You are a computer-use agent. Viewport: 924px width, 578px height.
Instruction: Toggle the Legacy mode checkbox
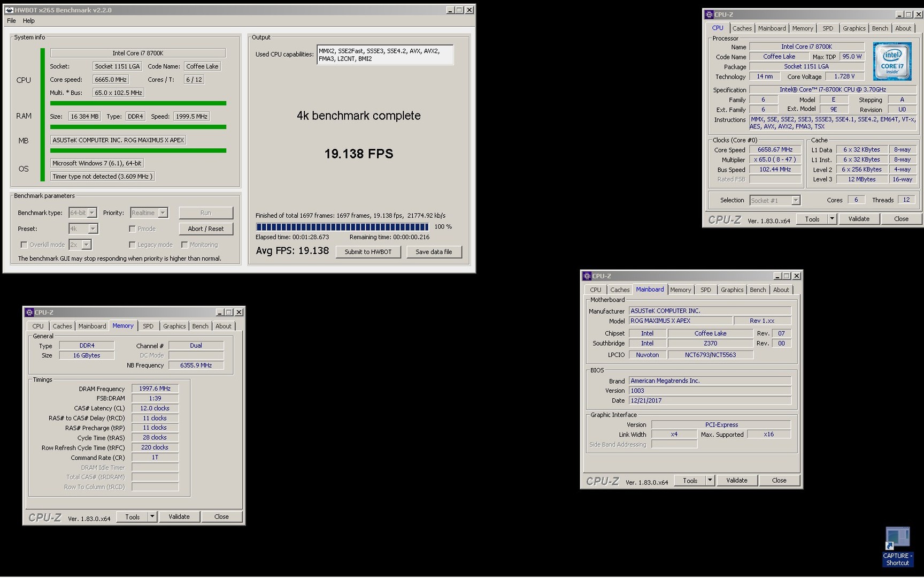point(132,245)
